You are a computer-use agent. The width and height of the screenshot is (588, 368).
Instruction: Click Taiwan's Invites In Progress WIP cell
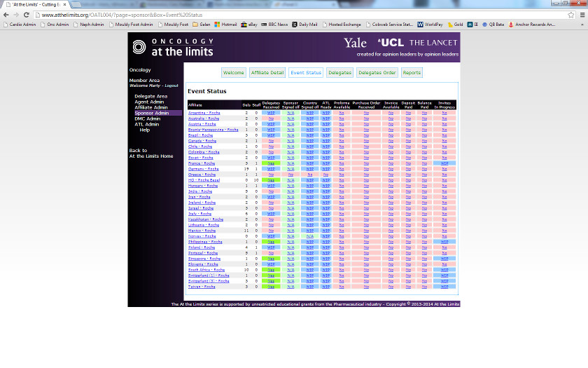pyautogui.click(x=444, y=287)
